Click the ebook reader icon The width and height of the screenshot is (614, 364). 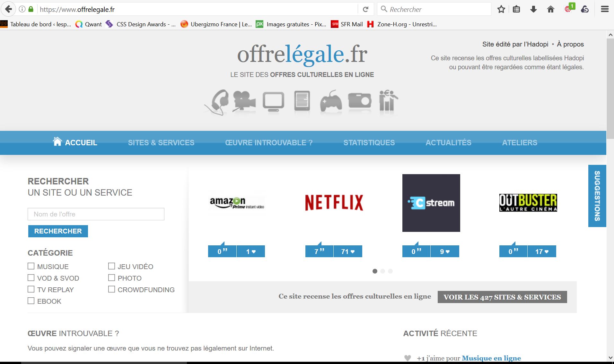tap(302, 101)
